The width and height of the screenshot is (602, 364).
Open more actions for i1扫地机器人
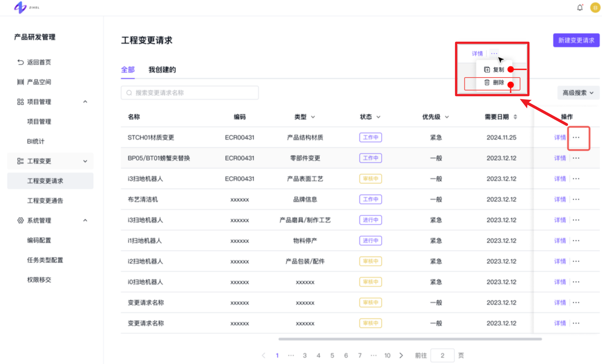(x=576, y=241)
